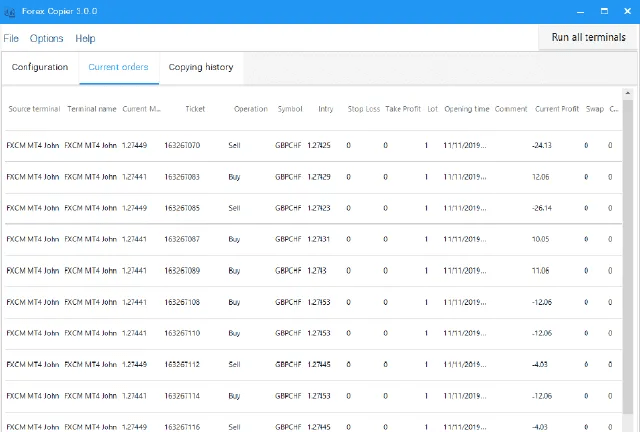Open the Options menu

[x=47, y=38]
